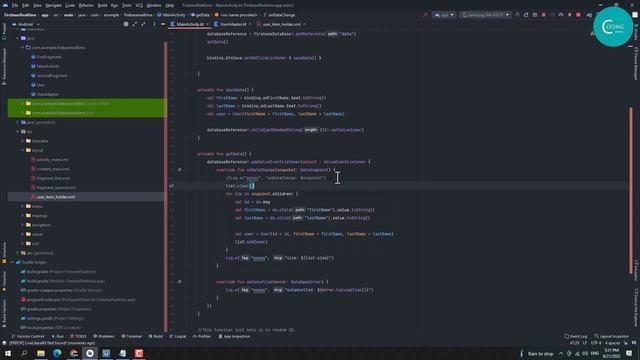640x360 pixels.
Task: Open Project panel options three-dot icon
Action: [x=154, y=24]
